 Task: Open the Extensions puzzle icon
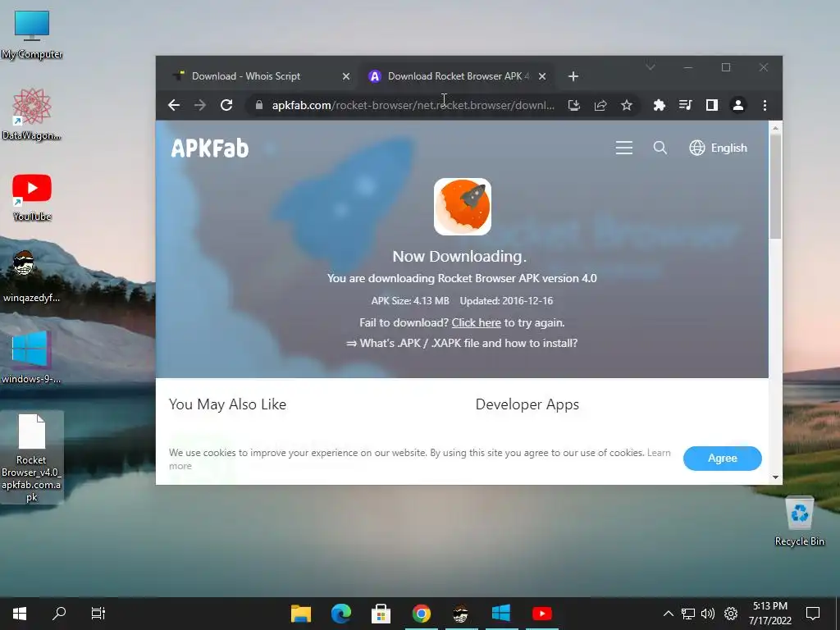[660, 105]
